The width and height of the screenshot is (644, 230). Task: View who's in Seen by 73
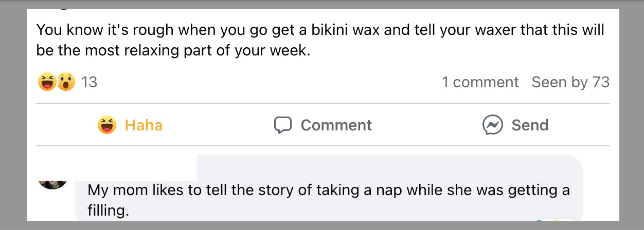click(x=570, y=82)
